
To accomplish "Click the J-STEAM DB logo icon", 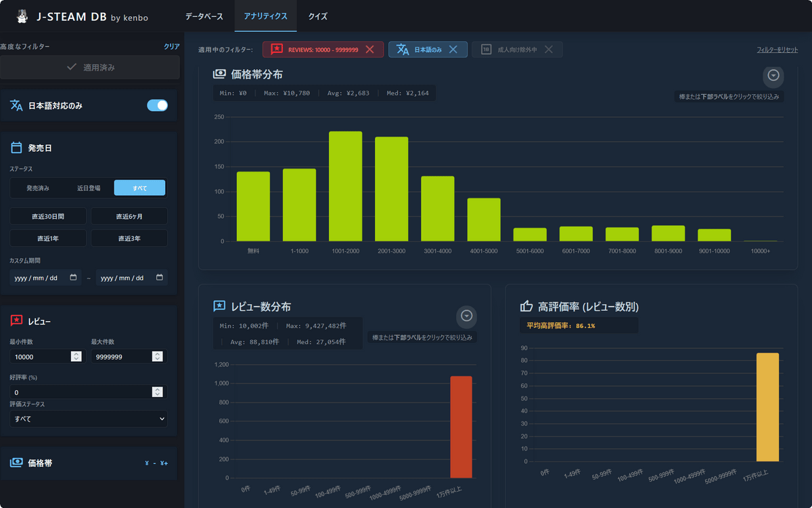I will 22,16.
